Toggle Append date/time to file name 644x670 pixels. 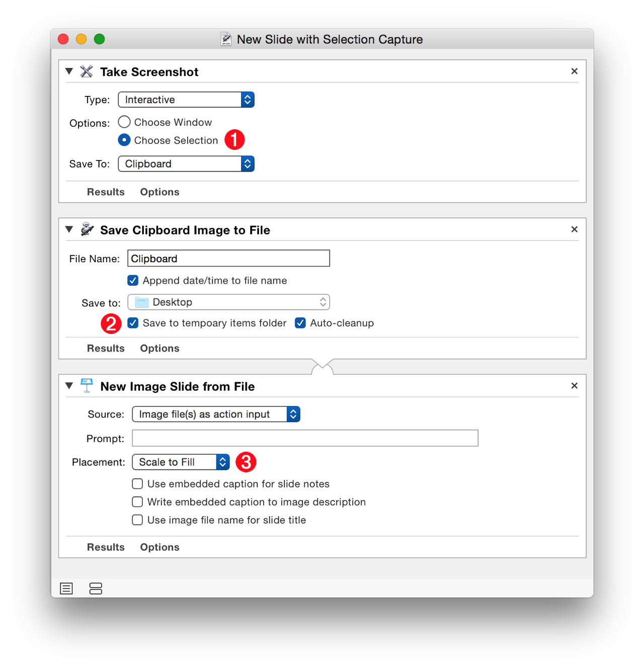(x=133, y=280)
